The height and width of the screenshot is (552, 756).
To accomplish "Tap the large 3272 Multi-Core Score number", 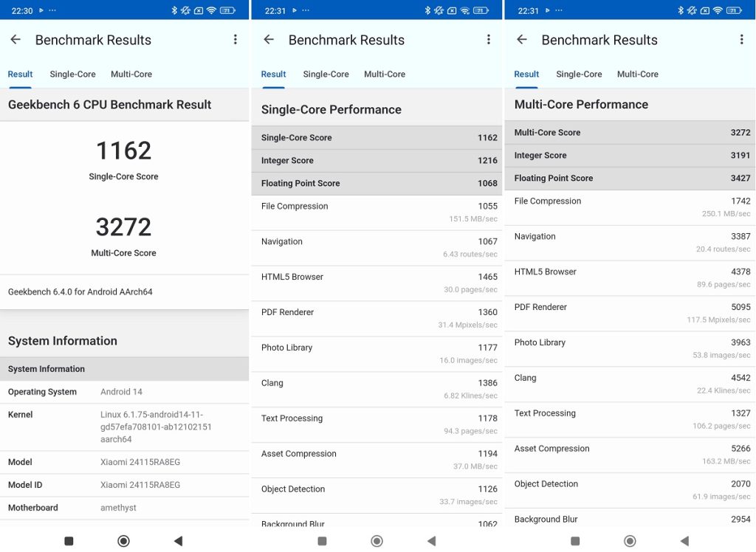I will (124, 227).
